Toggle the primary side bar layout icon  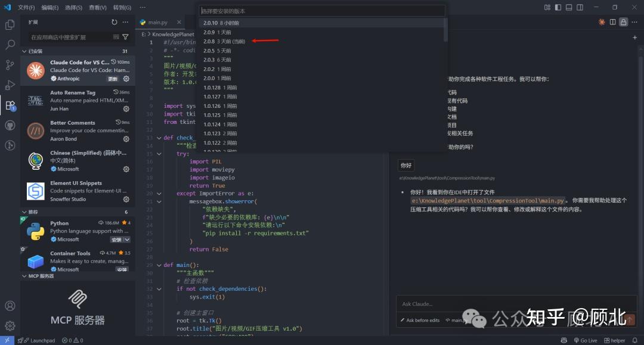click(558, 7)
